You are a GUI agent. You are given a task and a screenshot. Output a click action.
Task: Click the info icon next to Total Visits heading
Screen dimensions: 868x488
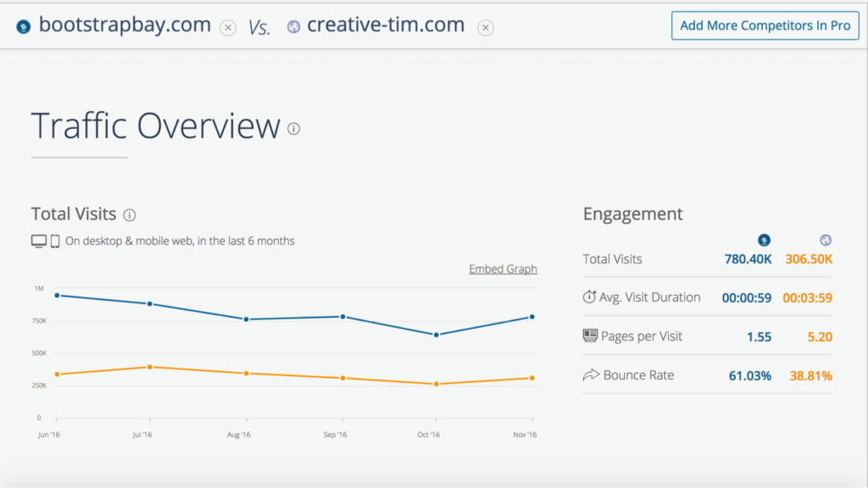tap(130, 215)
